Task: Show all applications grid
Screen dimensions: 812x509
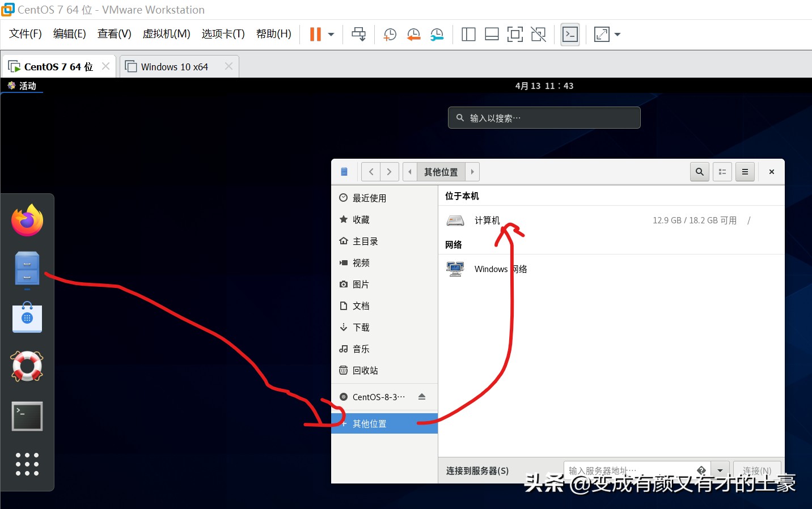Action: pyautogui.click(x=27, y=464)
